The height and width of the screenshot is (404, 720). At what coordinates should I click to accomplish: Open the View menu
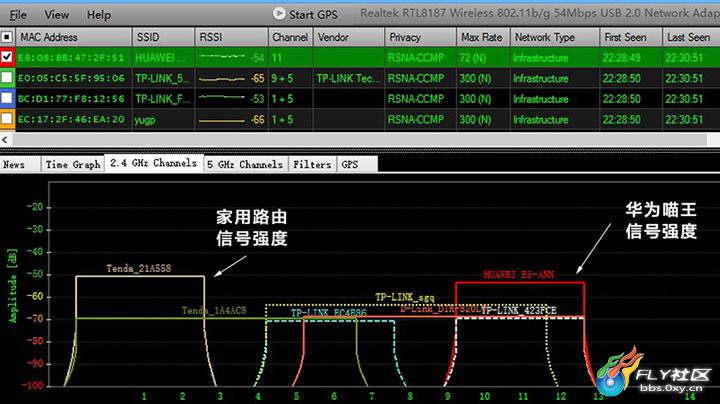[x=56, y=15]
